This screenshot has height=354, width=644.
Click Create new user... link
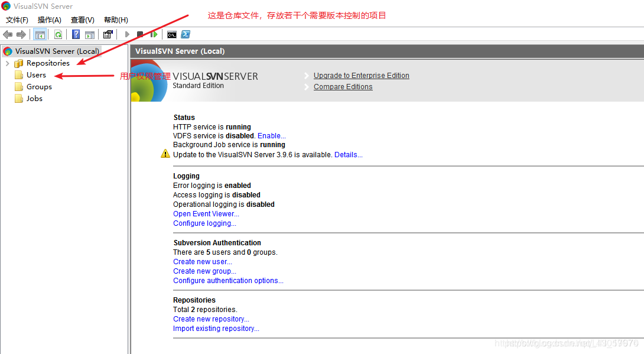[203, 262]
